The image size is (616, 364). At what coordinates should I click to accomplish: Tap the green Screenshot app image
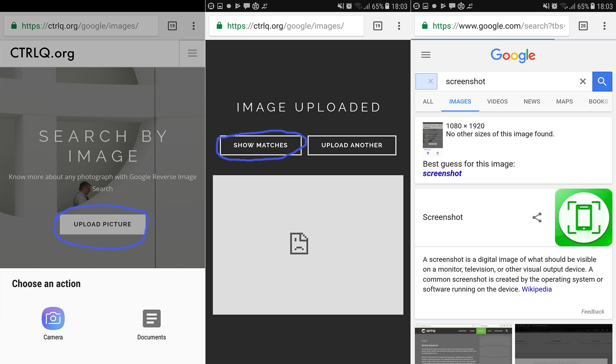point(584,217)
